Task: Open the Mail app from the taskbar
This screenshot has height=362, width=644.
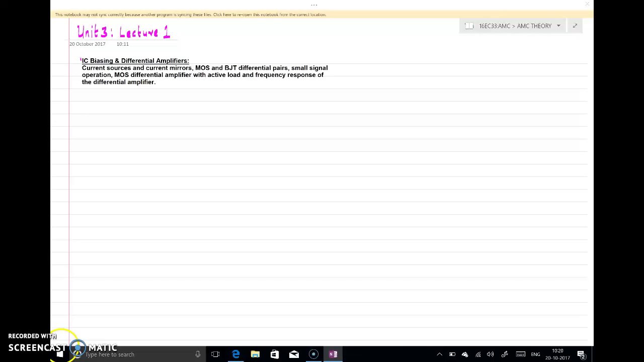Action: click(x=294, y=354)
